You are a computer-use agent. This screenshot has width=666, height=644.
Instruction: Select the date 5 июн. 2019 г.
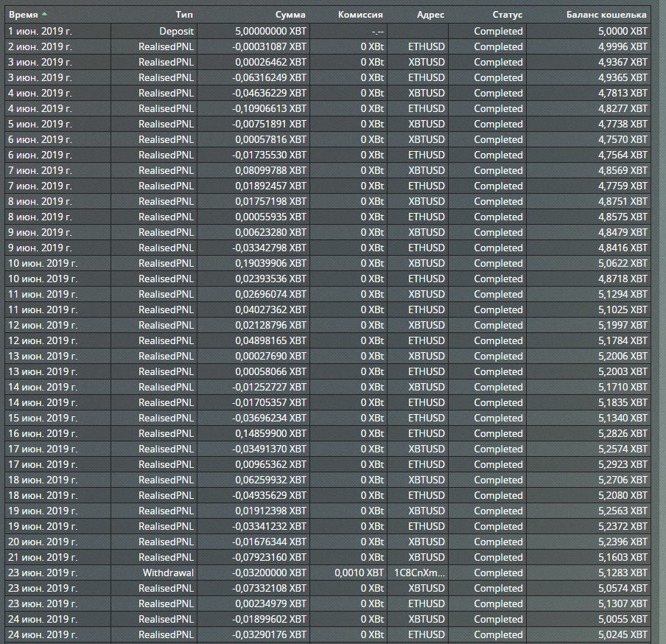[x=40, y=124]
